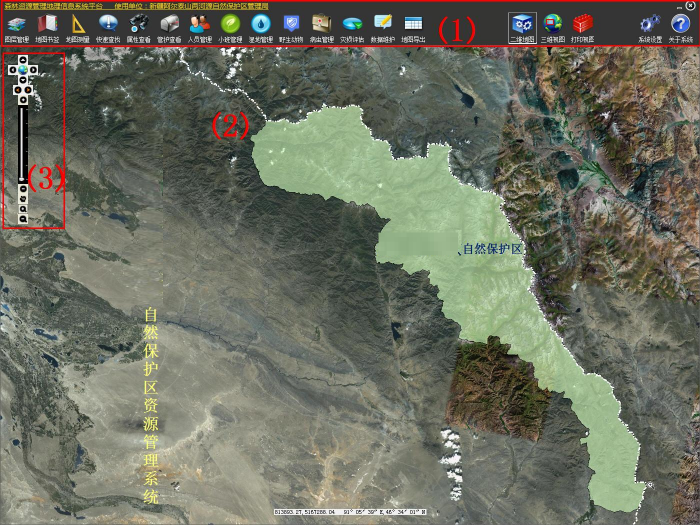The width and height of the screenshot is (700, 525).
Task: Click the 属性查看 binoculars icon
Action: (x=139, y=26)
